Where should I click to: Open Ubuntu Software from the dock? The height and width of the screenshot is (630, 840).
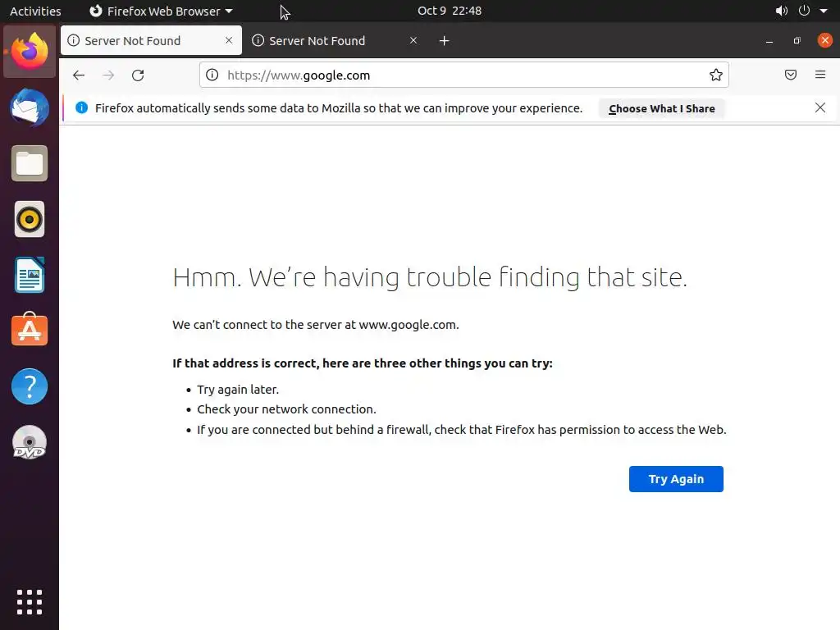tap(30, 330)
